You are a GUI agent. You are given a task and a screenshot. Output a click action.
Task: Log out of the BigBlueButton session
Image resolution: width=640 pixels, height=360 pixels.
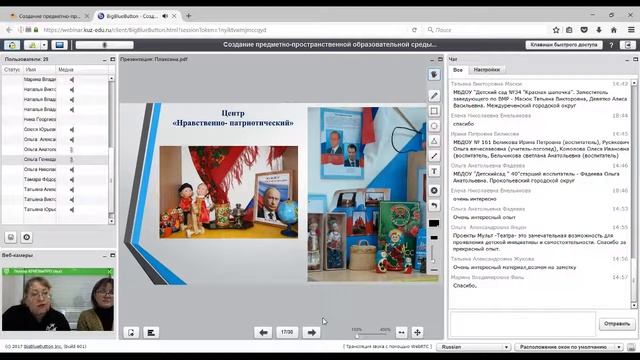[x=628, y=45]
